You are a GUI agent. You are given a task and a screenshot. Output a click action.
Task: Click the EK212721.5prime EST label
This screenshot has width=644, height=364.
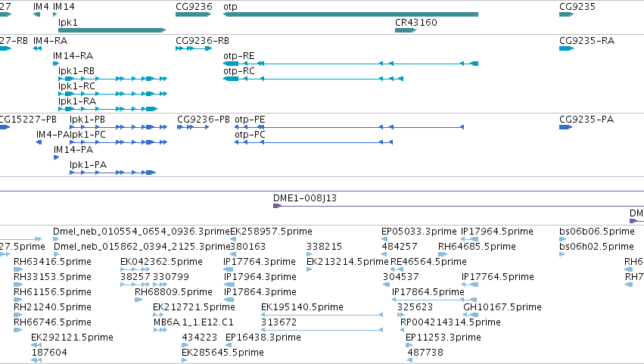tap(194, 308)
